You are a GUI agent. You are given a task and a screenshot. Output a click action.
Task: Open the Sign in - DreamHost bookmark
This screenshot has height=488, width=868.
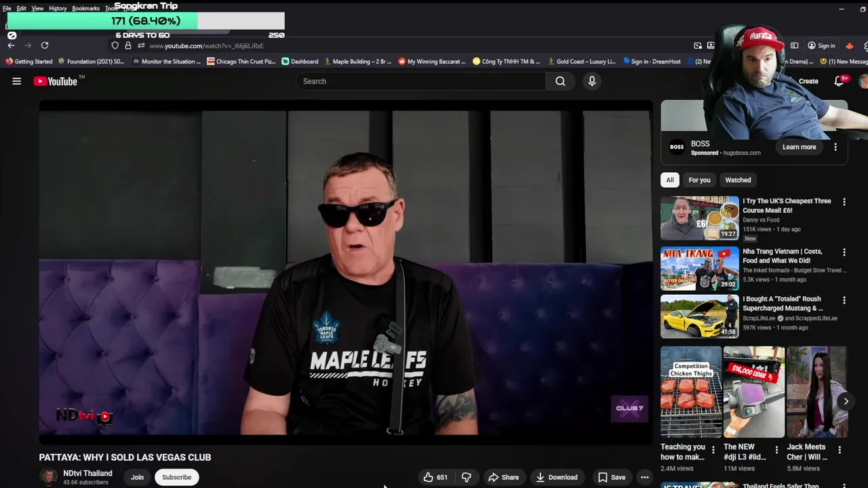click(x=651, y=62)
